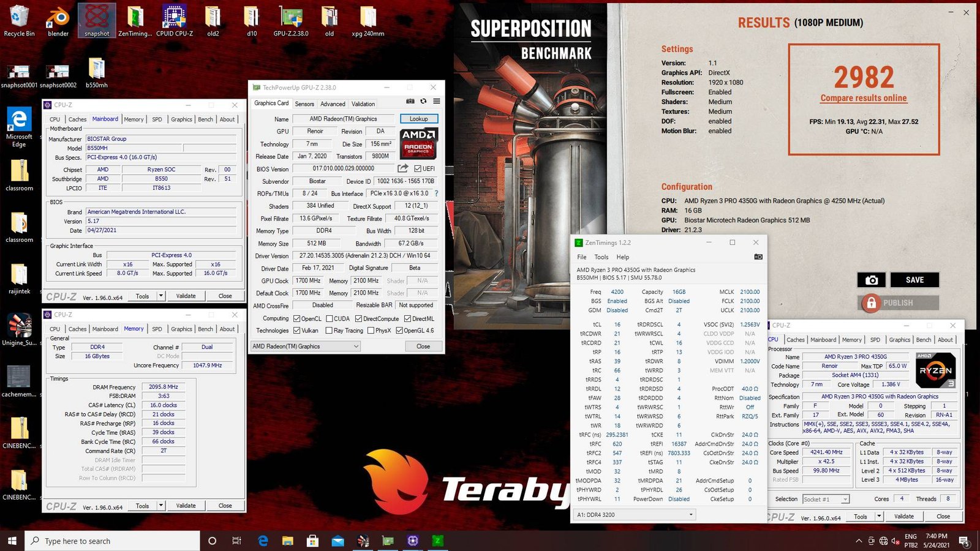Open AMD Radeon Graphics GPU selection dropdown
980x551 pixels.
pos(306,347)
